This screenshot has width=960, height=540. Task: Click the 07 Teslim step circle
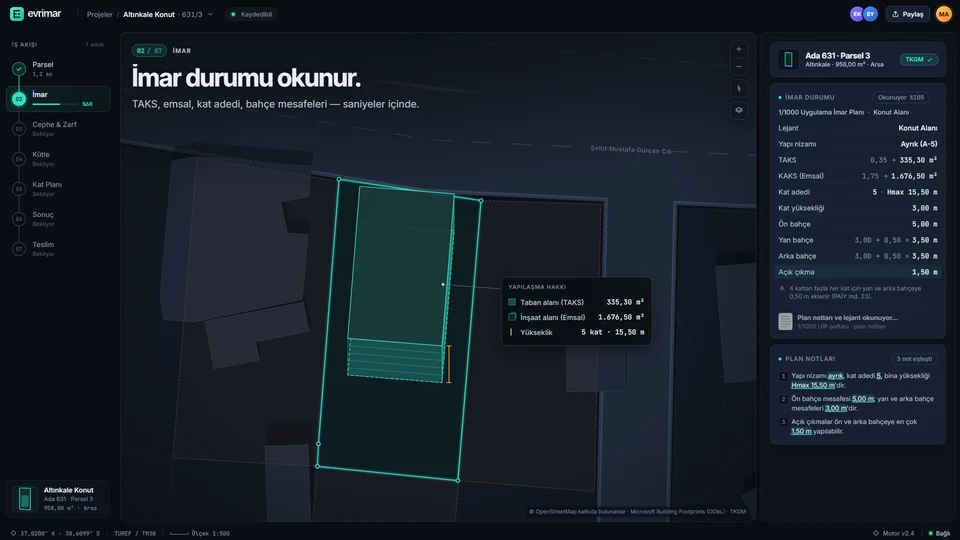[19, 249]
